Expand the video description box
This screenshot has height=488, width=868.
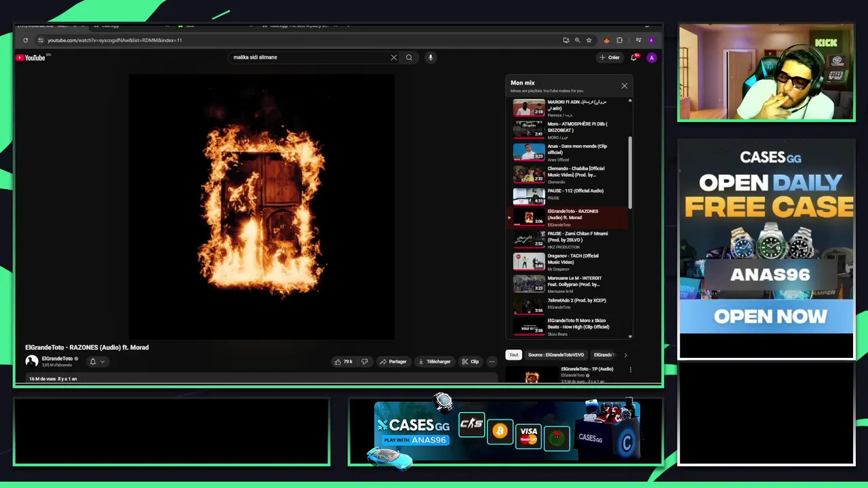[262, 378]
